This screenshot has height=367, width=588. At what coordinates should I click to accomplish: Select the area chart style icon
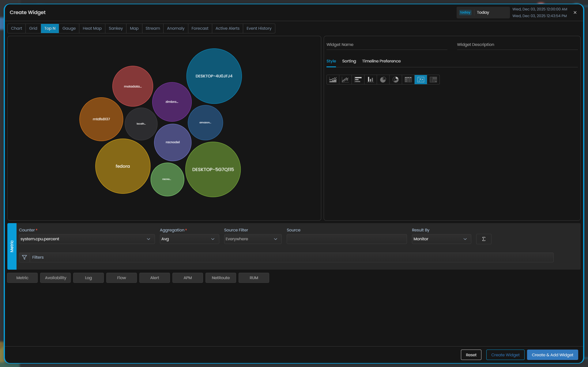click(x=333, y=80)
